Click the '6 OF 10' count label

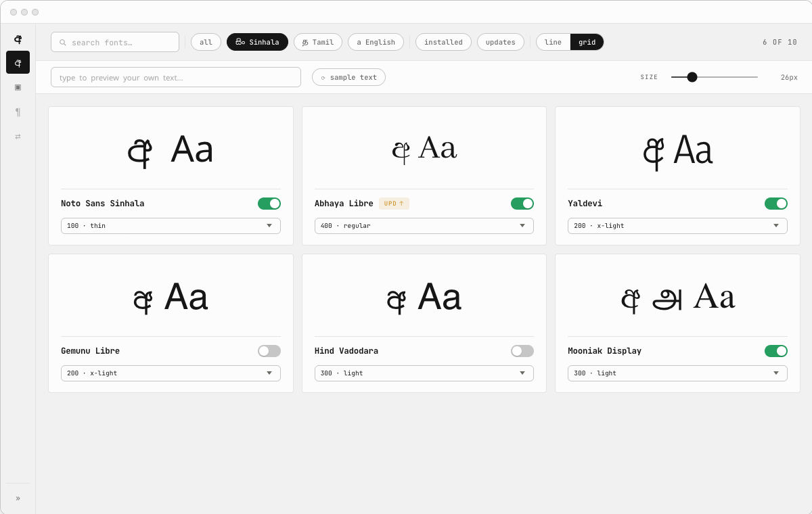[780, 42]
